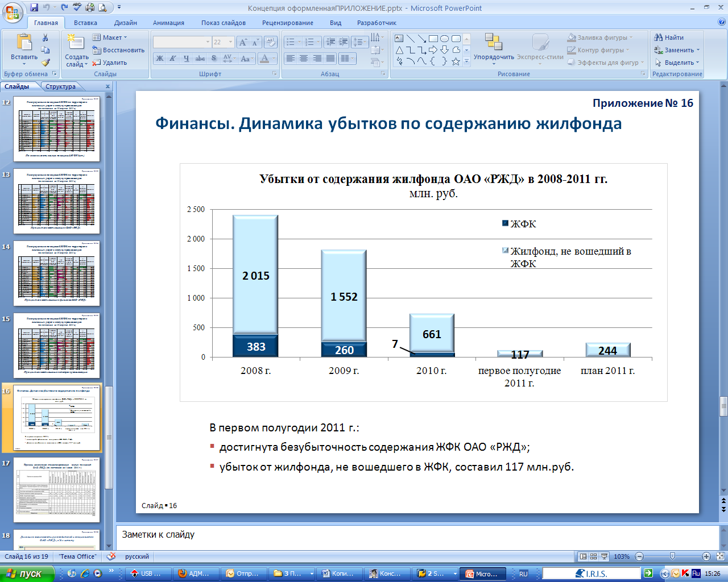Click zoom in plus button

coord(706,556)
